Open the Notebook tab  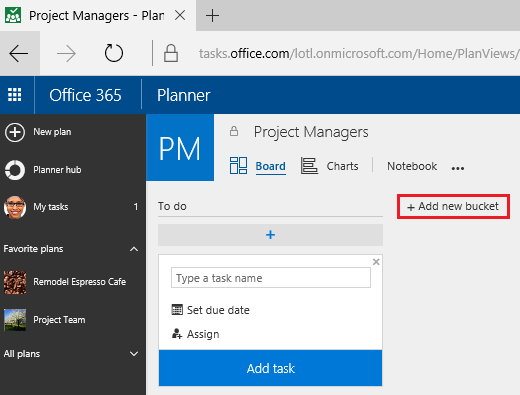412,166
